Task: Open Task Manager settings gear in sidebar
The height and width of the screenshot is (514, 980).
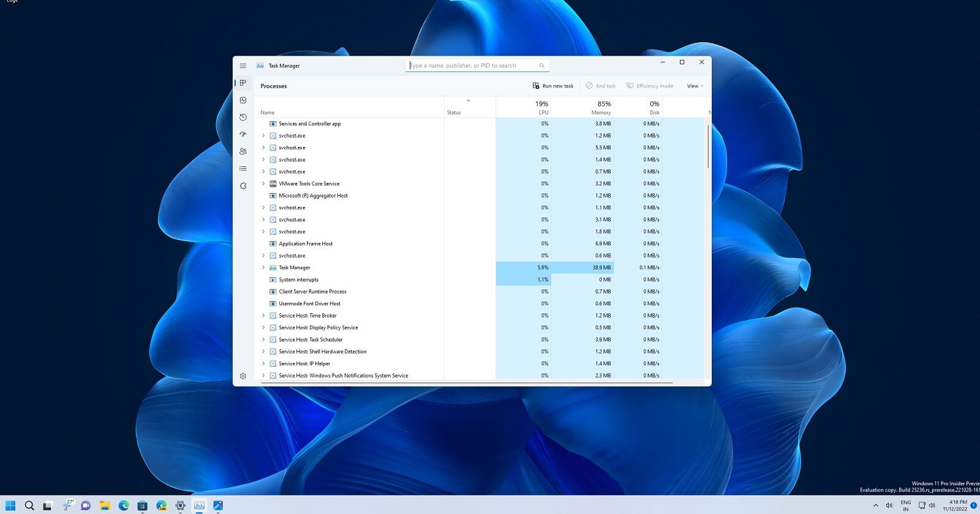Action: [243, 376]
